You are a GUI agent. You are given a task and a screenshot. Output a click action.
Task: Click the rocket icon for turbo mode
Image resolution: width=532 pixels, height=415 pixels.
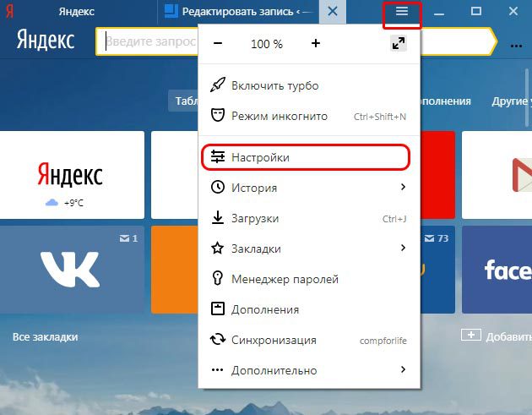pyautogui.click(x=218, y=85)
